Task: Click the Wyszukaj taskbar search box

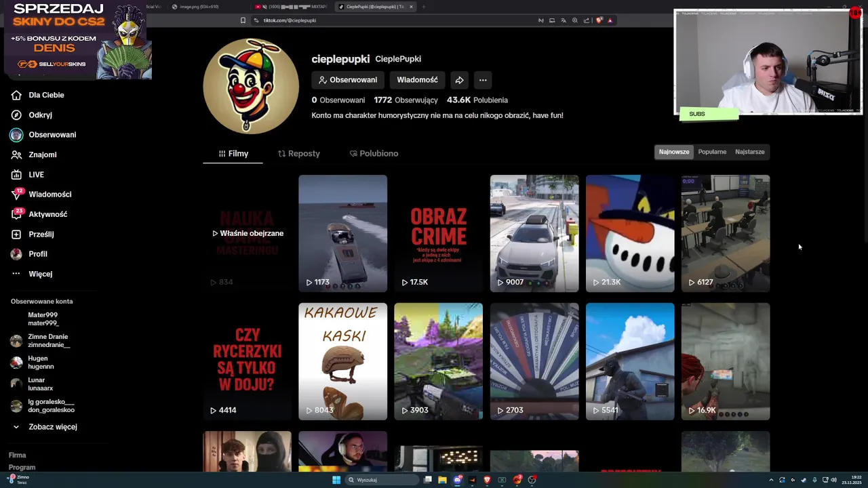Action: (382, 480)
